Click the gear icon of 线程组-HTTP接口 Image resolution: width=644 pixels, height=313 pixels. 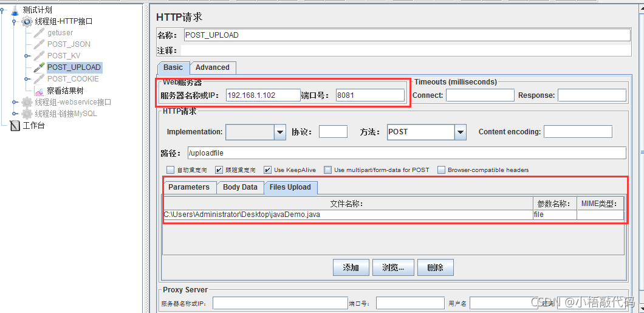pyautogui.click(x=27, y=21)
